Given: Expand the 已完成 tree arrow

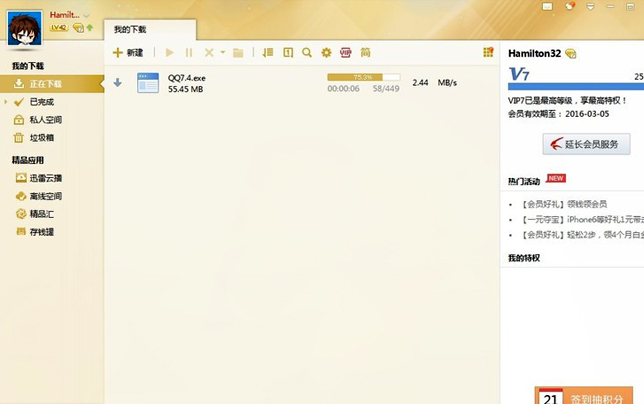Looking at the screenshot, I should tap(6, 101).
